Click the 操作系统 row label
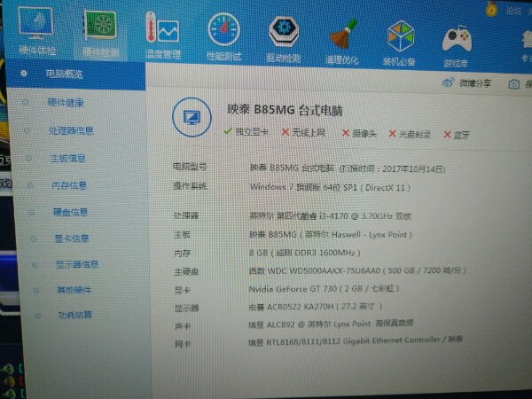 pyautogui.click(x=190, y=186)
